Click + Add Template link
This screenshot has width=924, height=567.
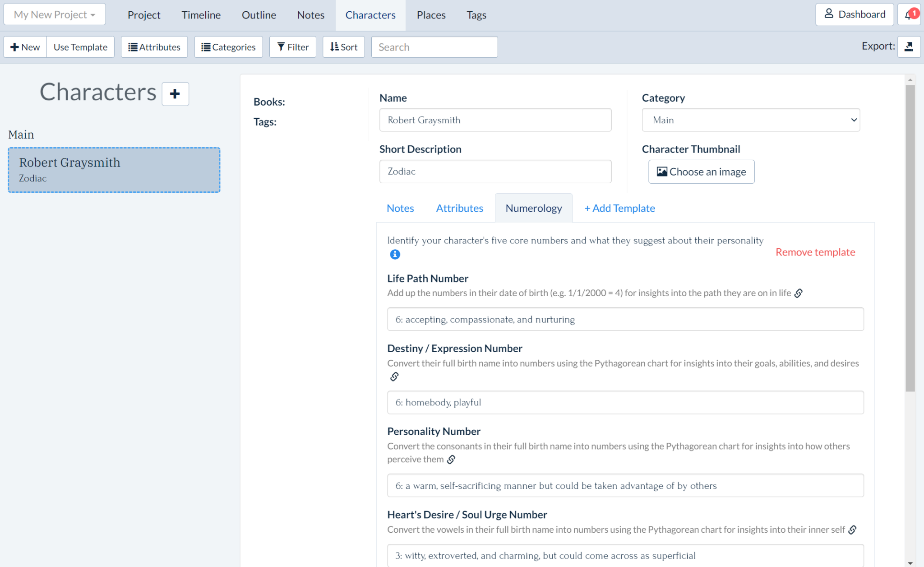[619, 208]
